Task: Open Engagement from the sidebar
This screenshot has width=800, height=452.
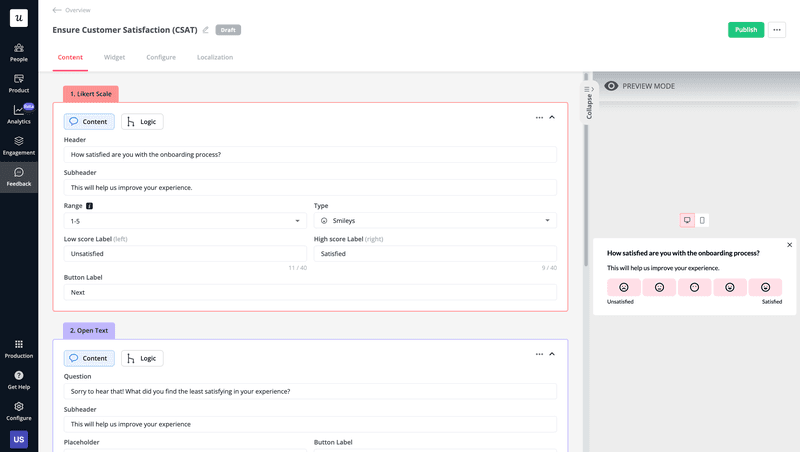Action: (19, 145)
